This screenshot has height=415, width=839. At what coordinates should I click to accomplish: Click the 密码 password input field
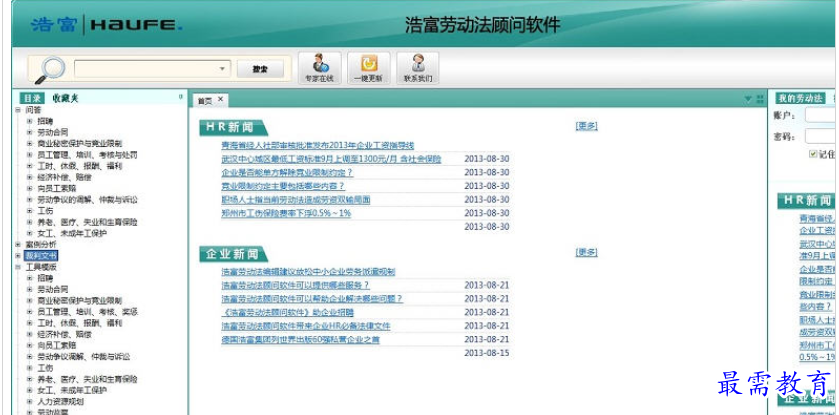[x=821, y=136]
